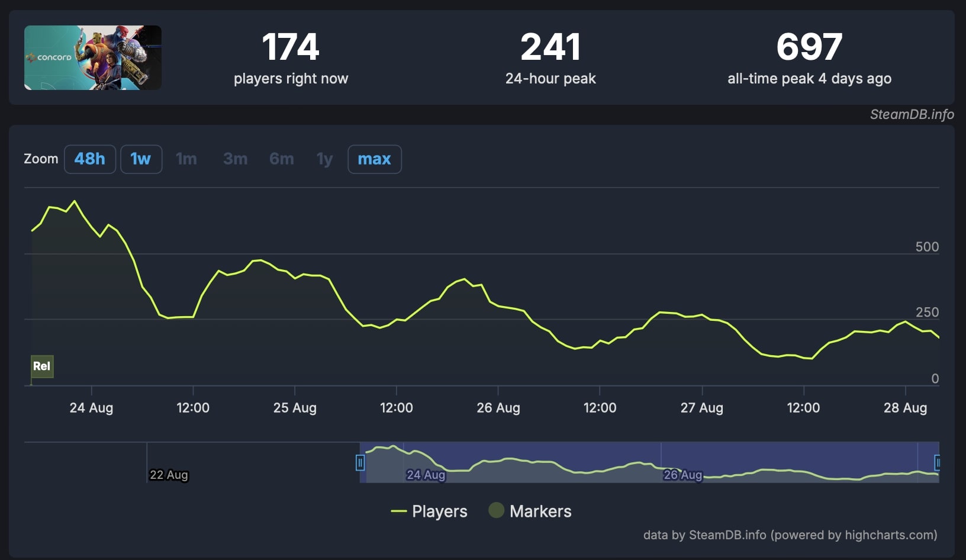This screenshot has height=560, width=966.
Task: Click the 26 Aug navigator label
Action: click(x=682, y=475)
